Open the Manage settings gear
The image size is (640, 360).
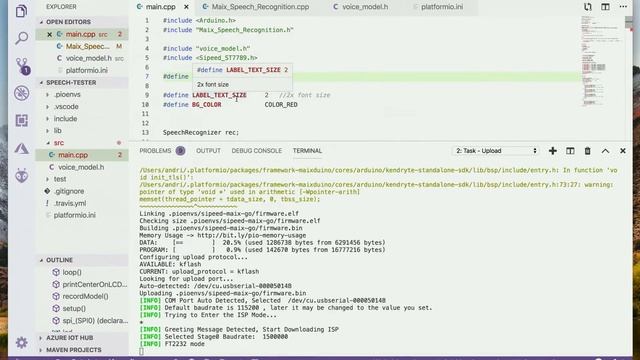[21, 342]
